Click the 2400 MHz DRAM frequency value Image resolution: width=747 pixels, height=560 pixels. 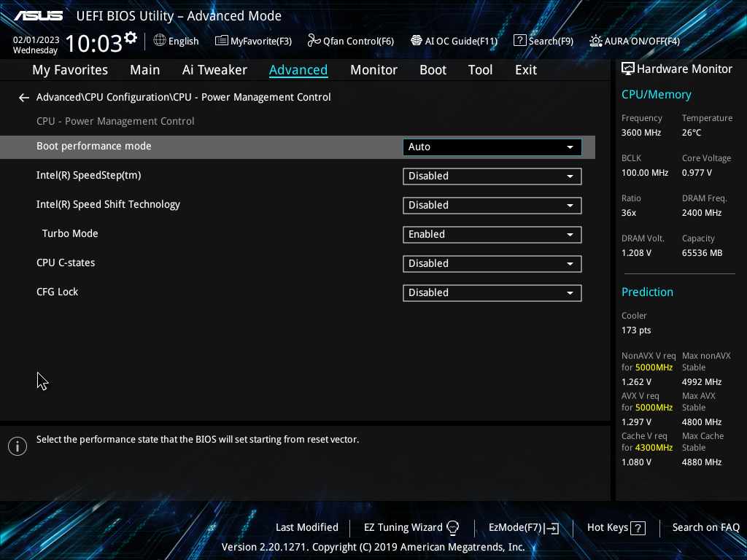[701, 214]
